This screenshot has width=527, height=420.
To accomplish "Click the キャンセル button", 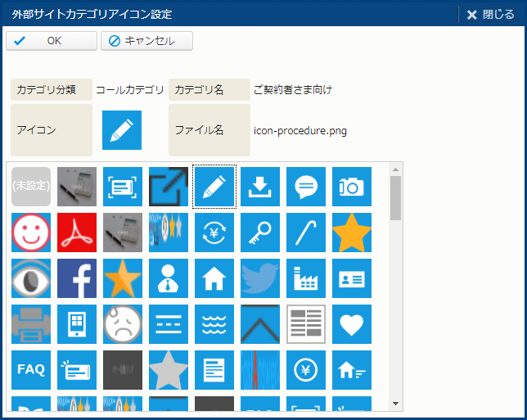I will pyautogui.click(x=147, y=41).
